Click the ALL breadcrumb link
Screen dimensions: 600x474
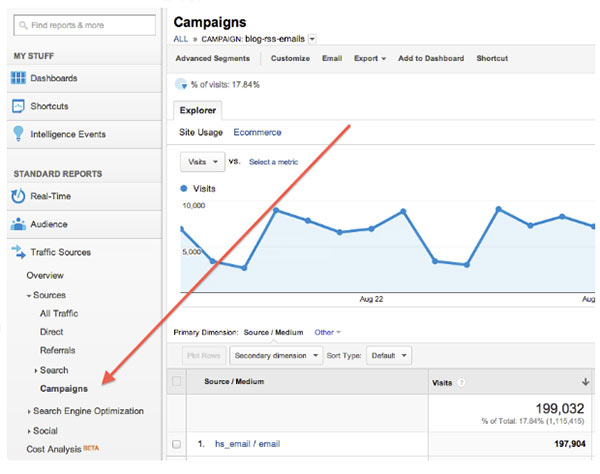click(181, 39)
